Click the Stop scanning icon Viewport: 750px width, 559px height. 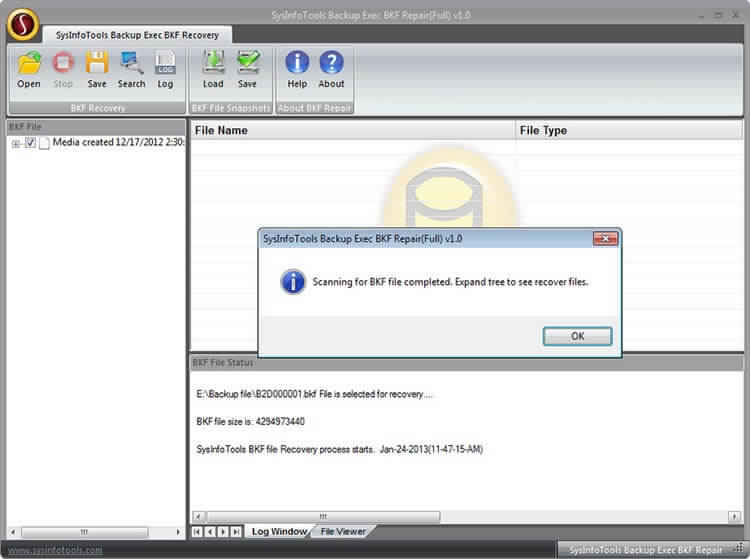63,70
